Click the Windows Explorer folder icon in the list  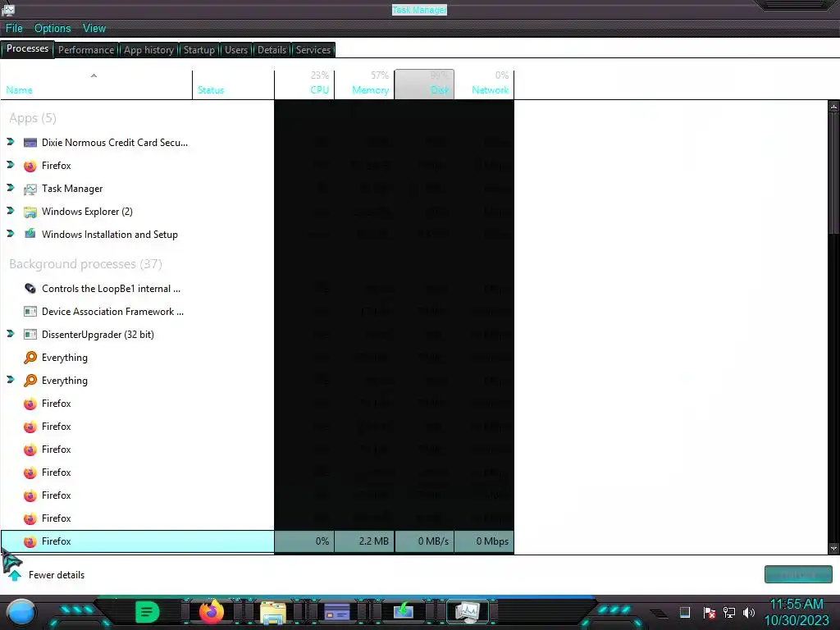pyautogui.click(x=30, y=212)
